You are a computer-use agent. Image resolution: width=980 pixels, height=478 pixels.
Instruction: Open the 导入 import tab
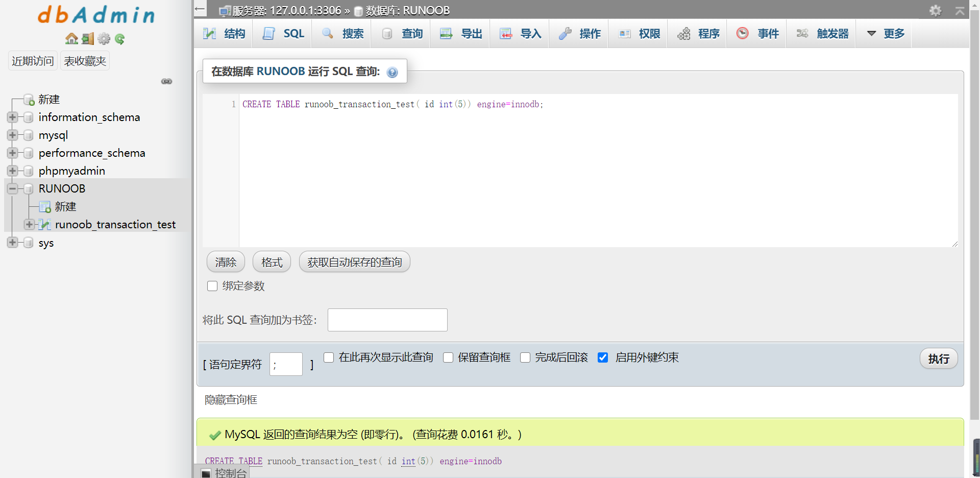520,34
